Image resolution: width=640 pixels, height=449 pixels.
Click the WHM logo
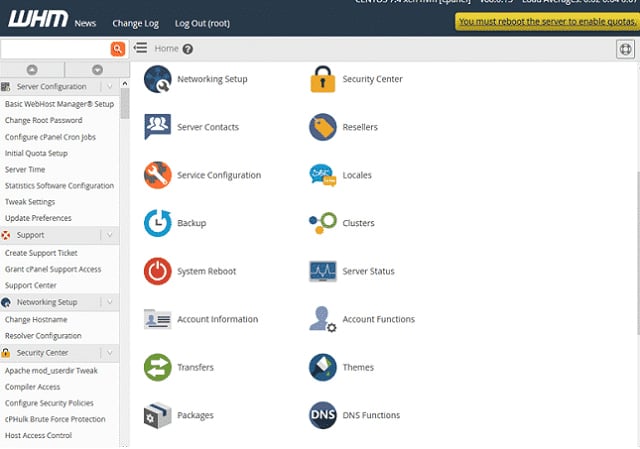(x=38, y=20)
